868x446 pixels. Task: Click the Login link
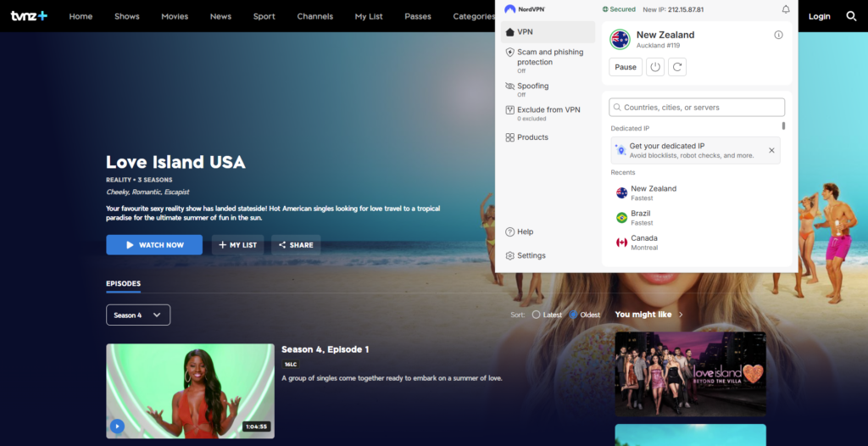click(x=820, y=16)
